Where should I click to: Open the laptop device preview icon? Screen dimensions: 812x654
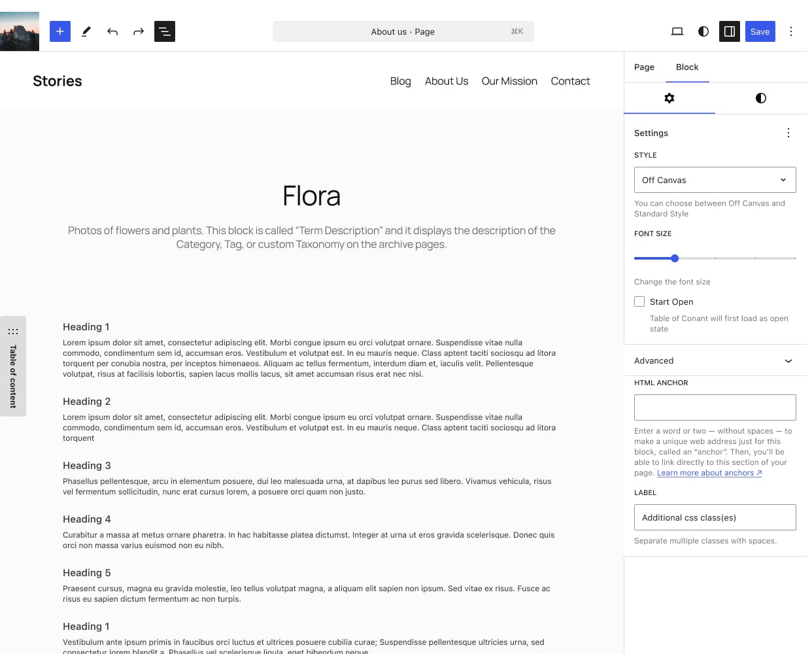(x=677, y=31)
